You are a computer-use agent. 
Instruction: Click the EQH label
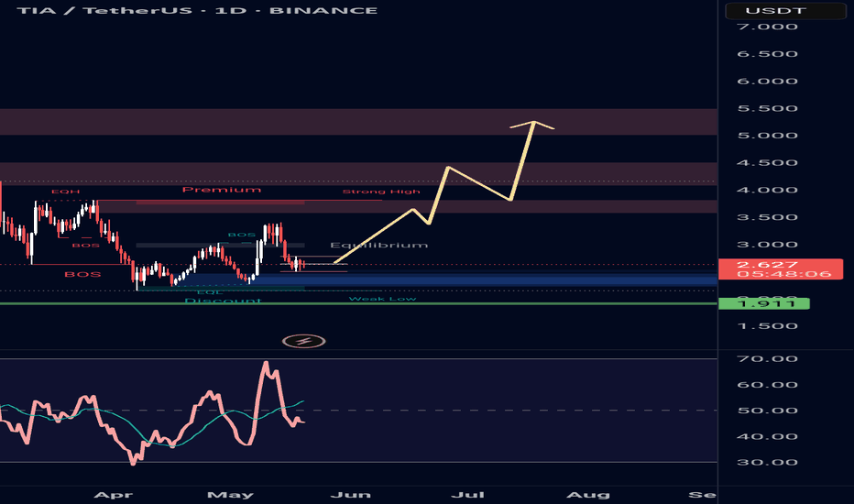(65, 192)
